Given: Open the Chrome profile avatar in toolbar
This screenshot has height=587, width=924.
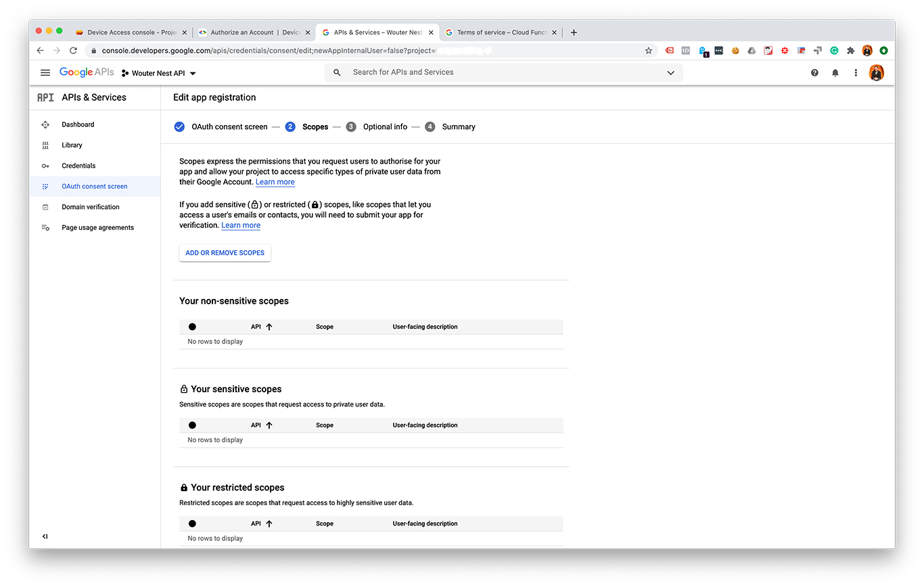Looking at the screenshot, I should click(x=867, y=51).
